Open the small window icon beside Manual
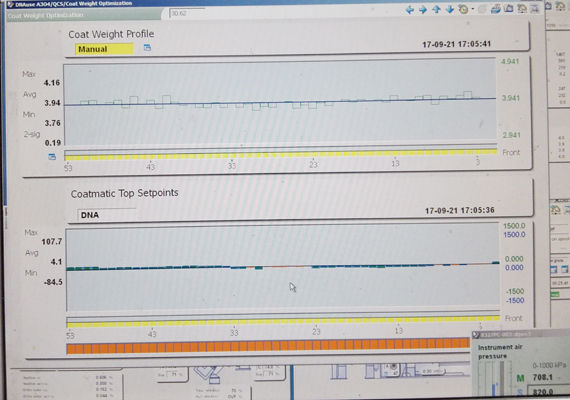Image resolution: width=570 pixels, height=400 pixels. click(147, 47)
